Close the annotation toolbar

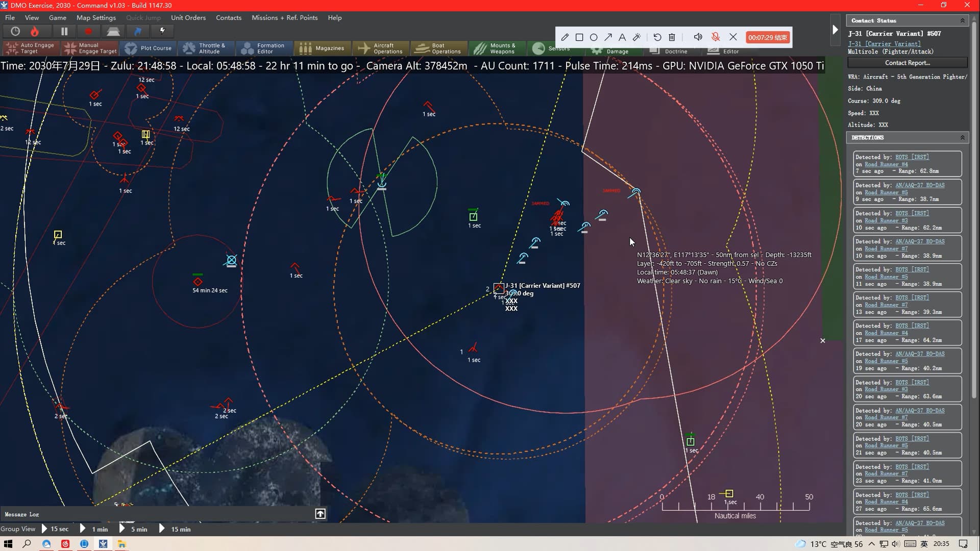click(733, 37)
